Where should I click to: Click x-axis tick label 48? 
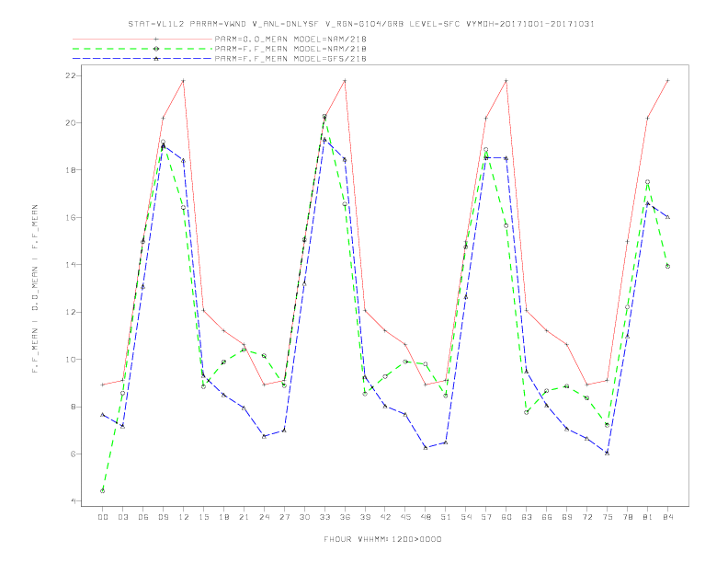(426, 517)
